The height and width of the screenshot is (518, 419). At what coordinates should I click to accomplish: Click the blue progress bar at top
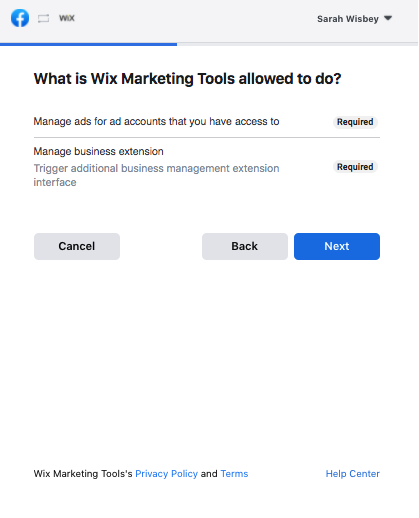pyautogui.click(x=89, y=44)
